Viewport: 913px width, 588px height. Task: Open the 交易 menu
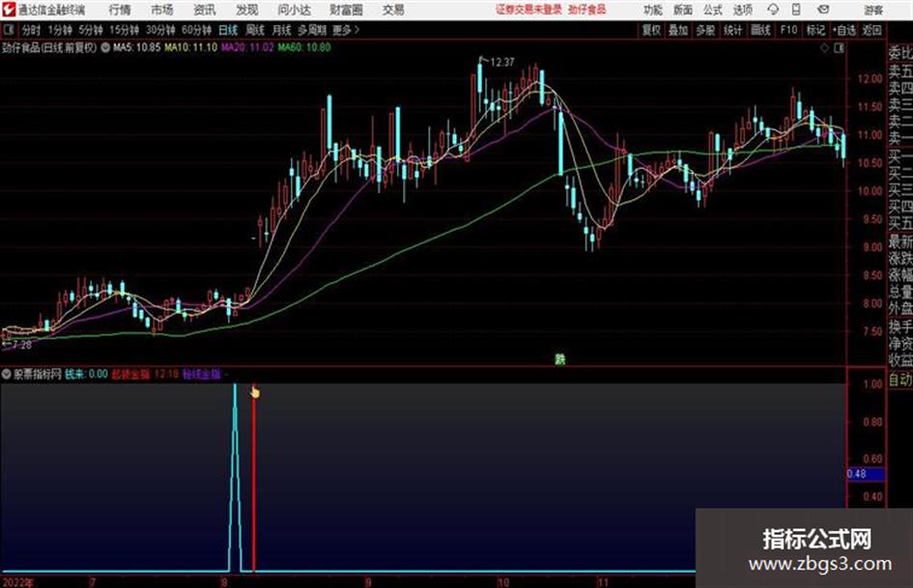[393, 10]
